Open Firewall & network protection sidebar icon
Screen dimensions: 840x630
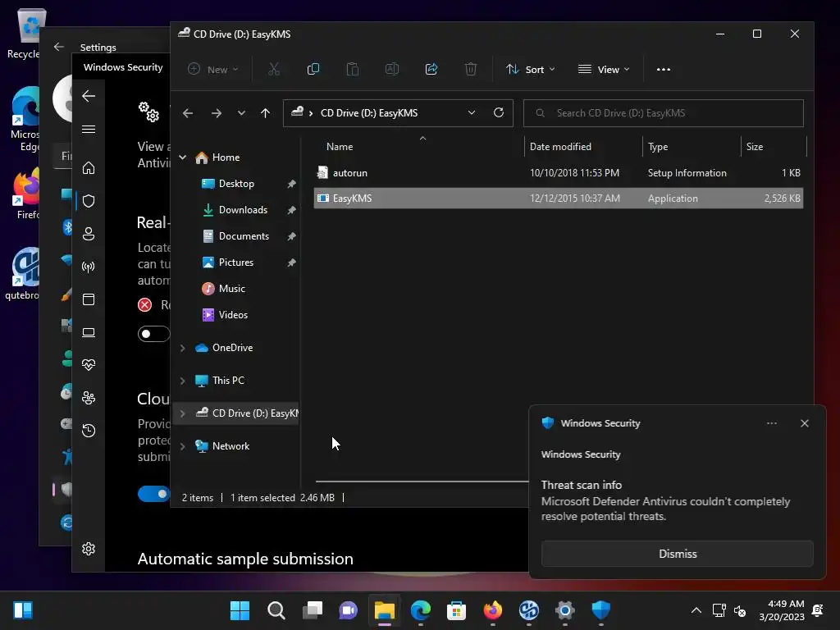(x=89, y=267)
